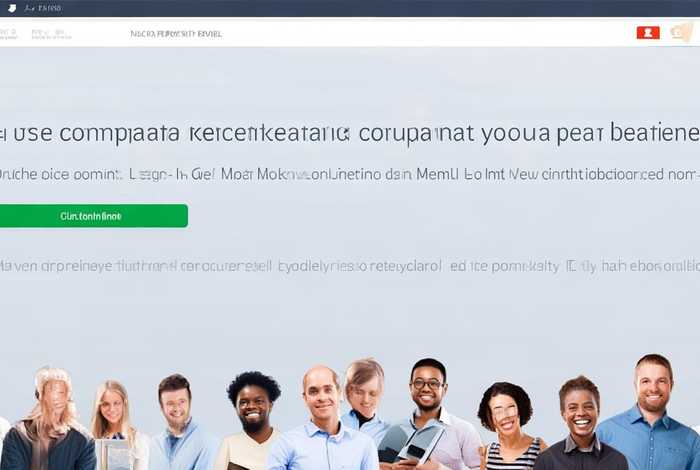
Task: Select the blonde woman holding a tablet
Action: [x=115, y=425]
